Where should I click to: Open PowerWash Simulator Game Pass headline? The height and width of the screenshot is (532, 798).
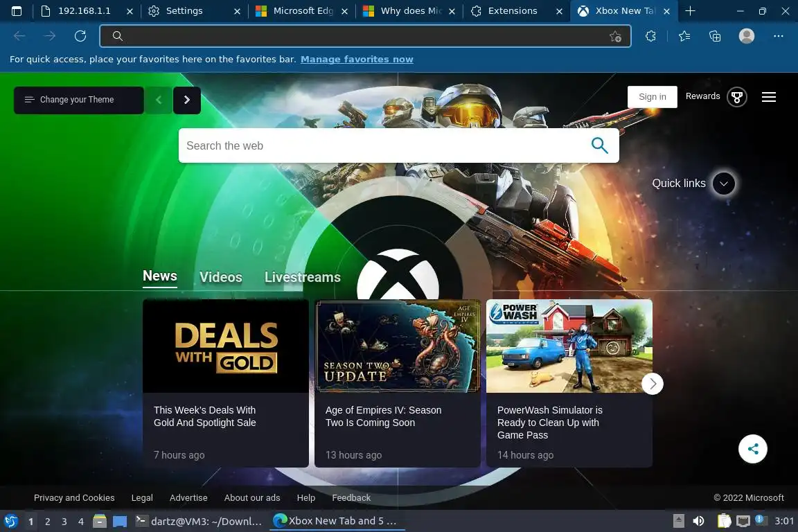coord(549,423)
